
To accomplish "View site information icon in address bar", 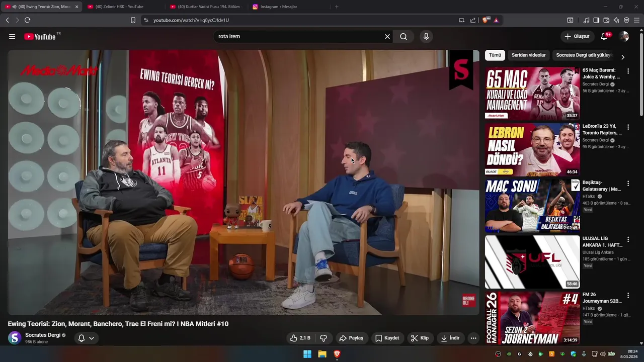I will (146, 20).
